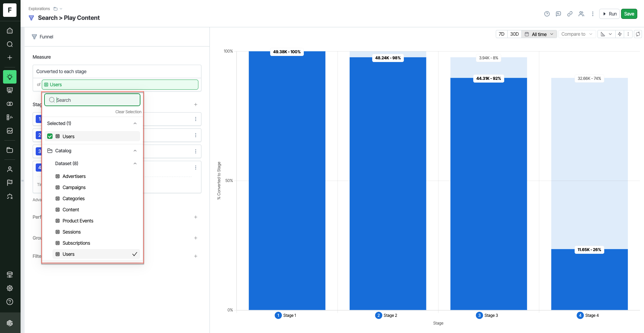The image size is (644, 333).
Task: Open the database stack sidebar icon
Action: coord(10,275)
